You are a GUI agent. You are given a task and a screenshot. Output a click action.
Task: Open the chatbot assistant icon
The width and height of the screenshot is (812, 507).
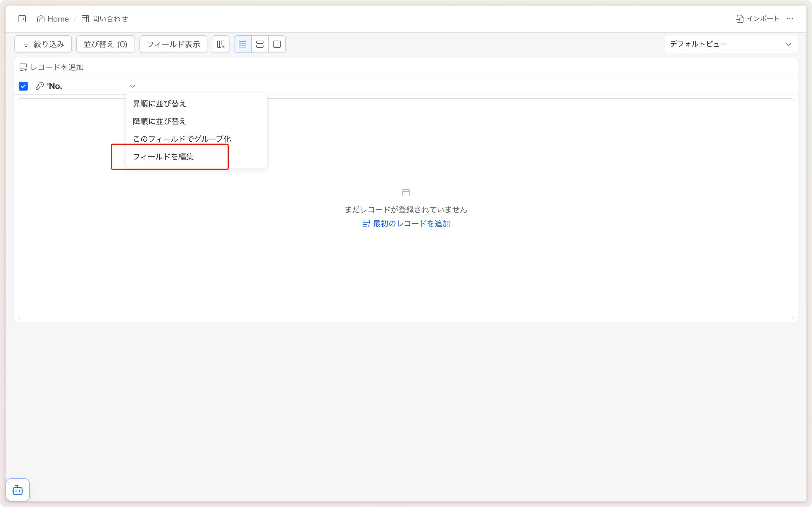pyautogui.click(x=18, y=490)
